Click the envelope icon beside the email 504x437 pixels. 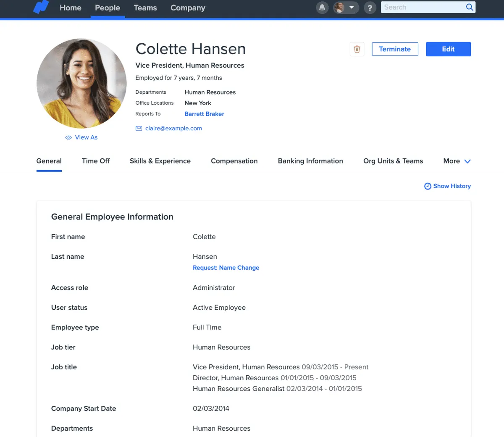point(139,129)
